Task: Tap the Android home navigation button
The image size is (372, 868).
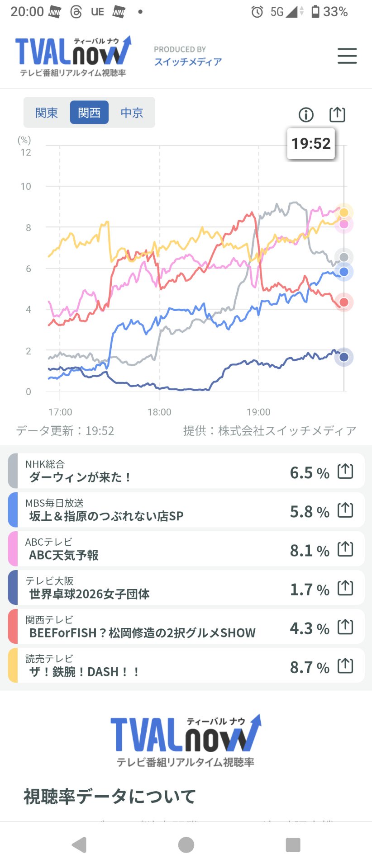Action: tap(186, 844)
